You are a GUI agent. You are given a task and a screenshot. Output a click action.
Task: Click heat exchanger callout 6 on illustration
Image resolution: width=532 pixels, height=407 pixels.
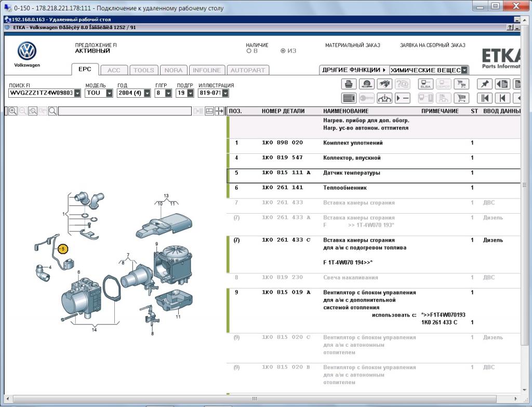tap(79, 272)
